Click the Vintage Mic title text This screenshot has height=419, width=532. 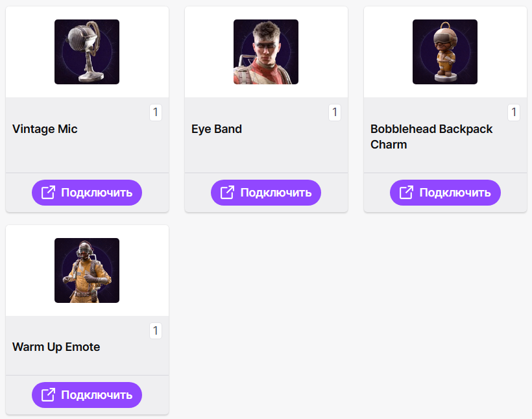tap(45, 129)
